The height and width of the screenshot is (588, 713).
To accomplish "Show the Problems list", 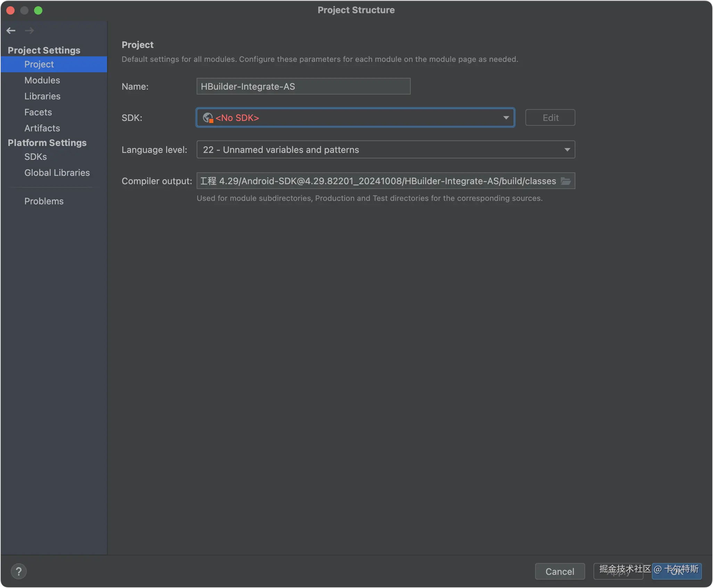I will coord(44,201).
